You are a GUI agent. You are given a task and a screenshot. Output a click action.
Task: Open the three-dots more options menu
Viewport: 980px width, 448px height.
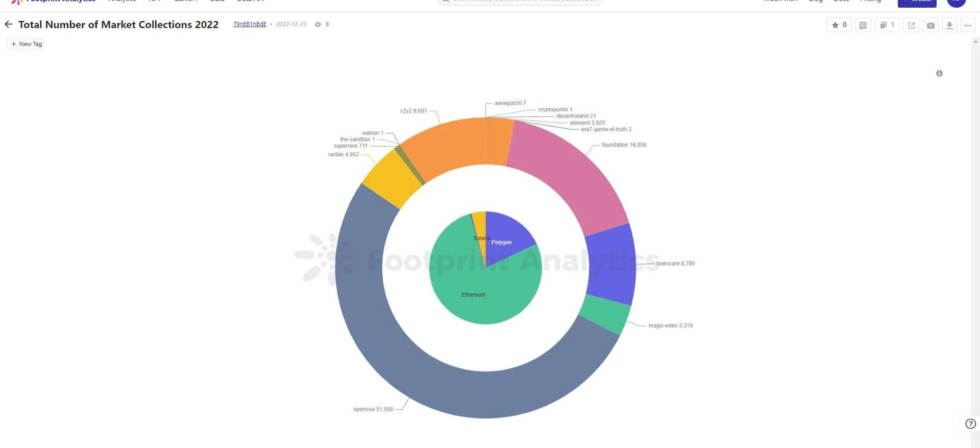[968, 25]
